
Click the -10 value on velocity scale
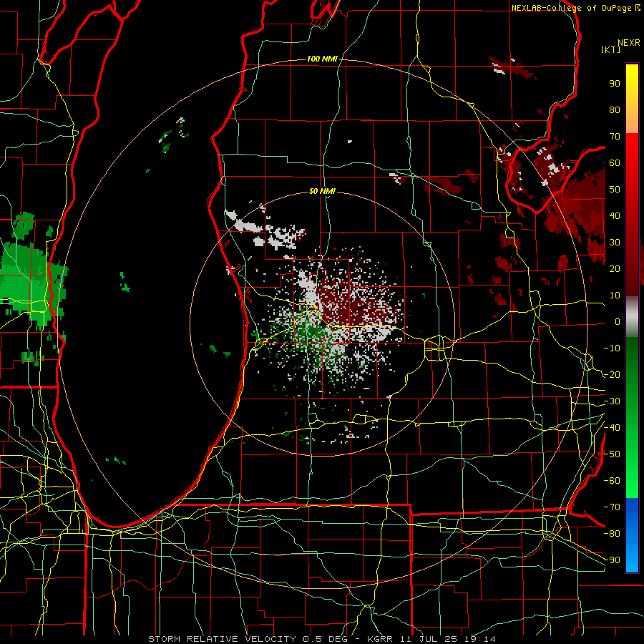tap(612, 348)
